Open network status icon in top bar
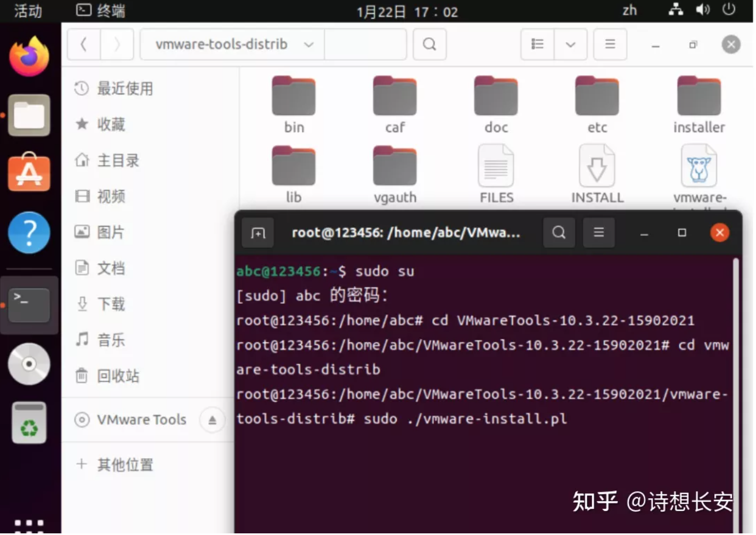Screen dimensions: 756x535 click(x=676, y=9)
